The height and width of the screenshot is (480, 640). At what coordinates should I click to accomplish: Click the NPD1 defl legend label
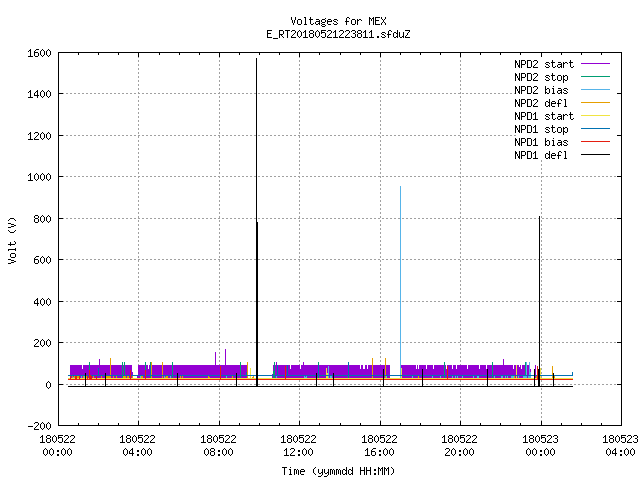click(541, 156)
